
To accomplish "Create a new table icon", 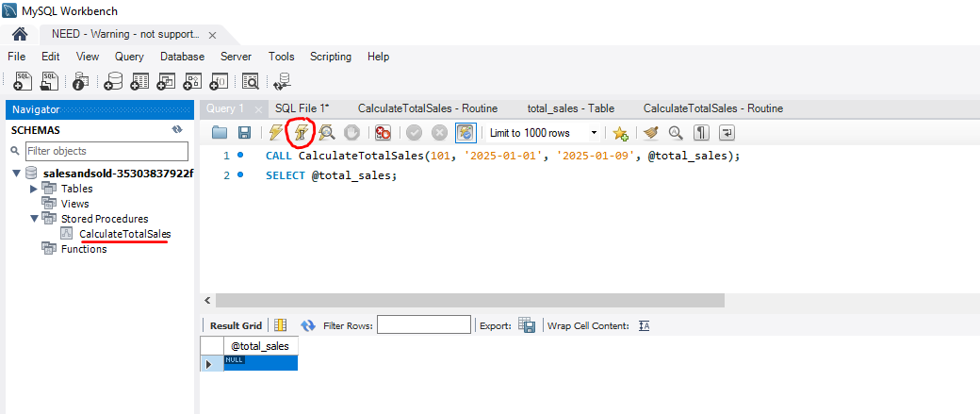I will [139, 81].
